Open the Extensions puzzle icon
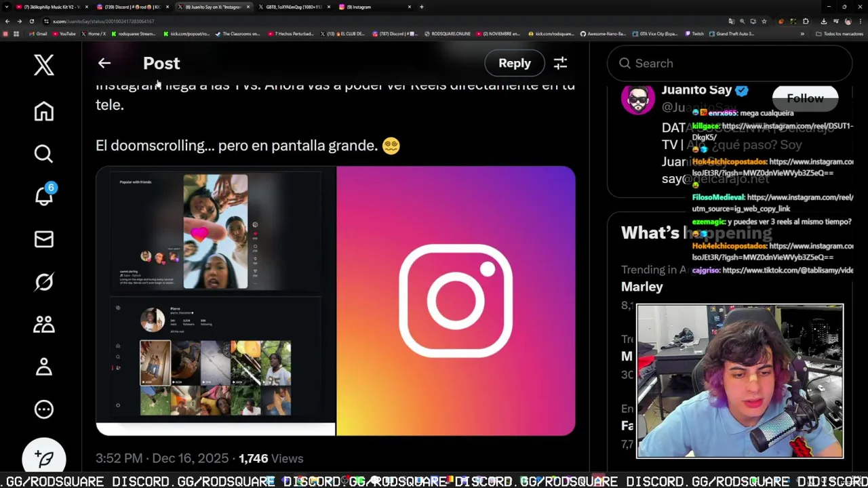This screenshot has width=868, height=488. pos(806,21)
